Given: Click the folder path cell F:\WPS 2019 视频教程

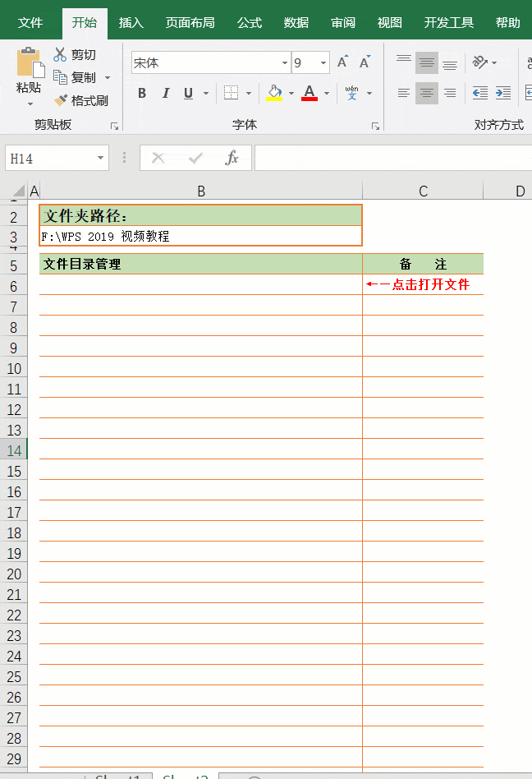Looking at the screenshot, I should click(x=200, y=236).
